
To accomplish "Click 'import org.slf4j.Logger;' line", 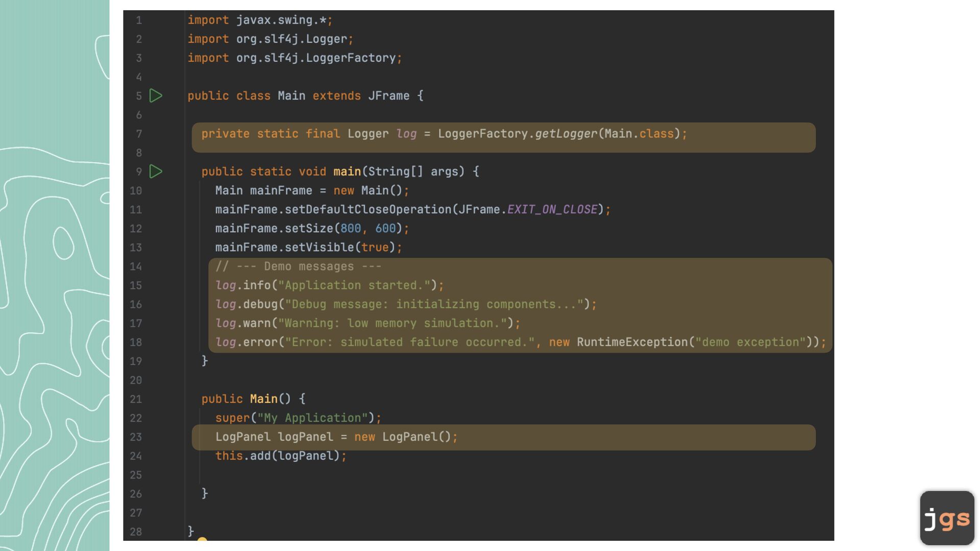I will [x=270, y=39].
